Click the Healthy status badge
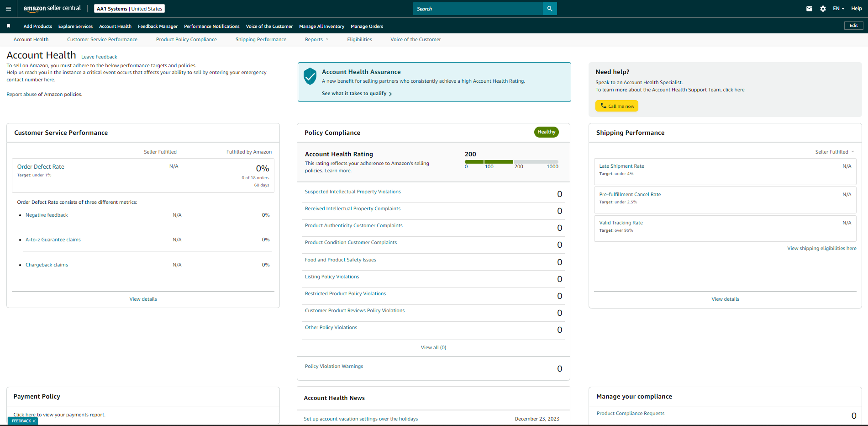 click(x=546, y=132)
